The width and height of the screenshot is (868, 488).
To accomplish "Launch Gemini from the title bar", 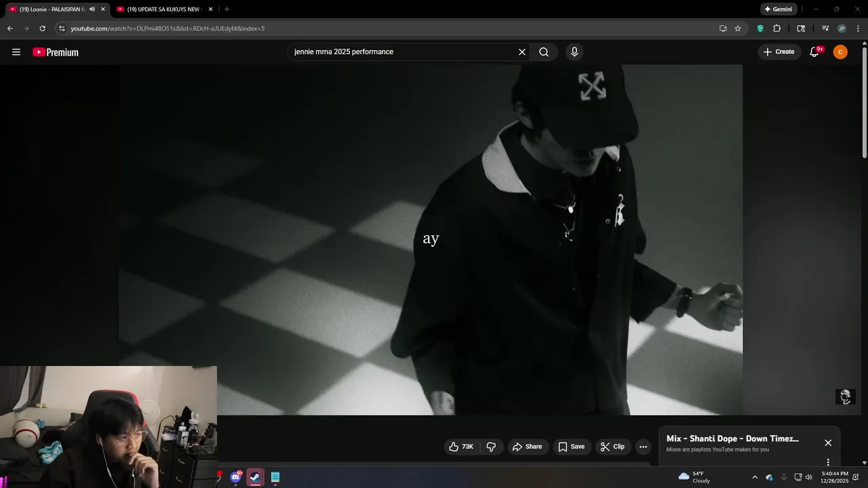I will coord(778,9).
